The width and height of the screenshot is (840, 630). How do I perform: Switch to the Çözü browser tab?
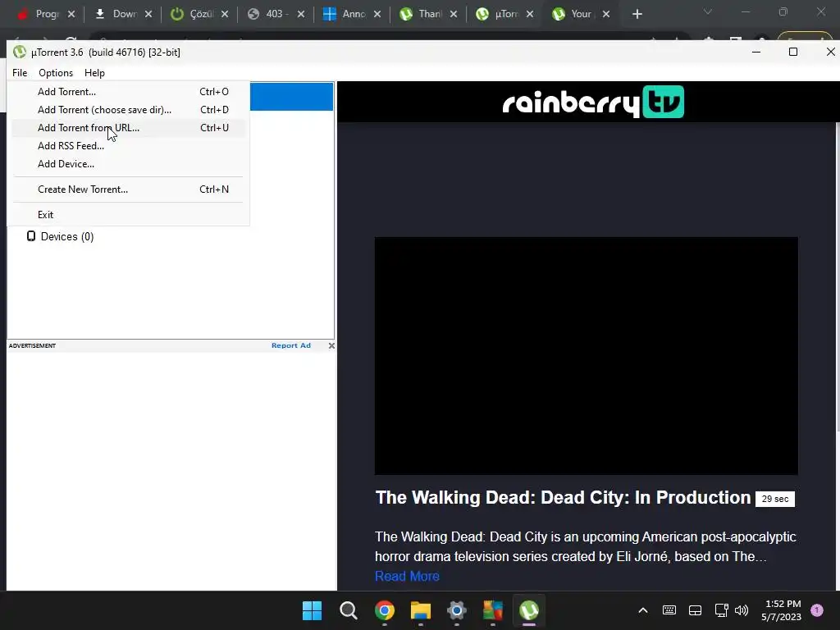[x=200, y=14]
